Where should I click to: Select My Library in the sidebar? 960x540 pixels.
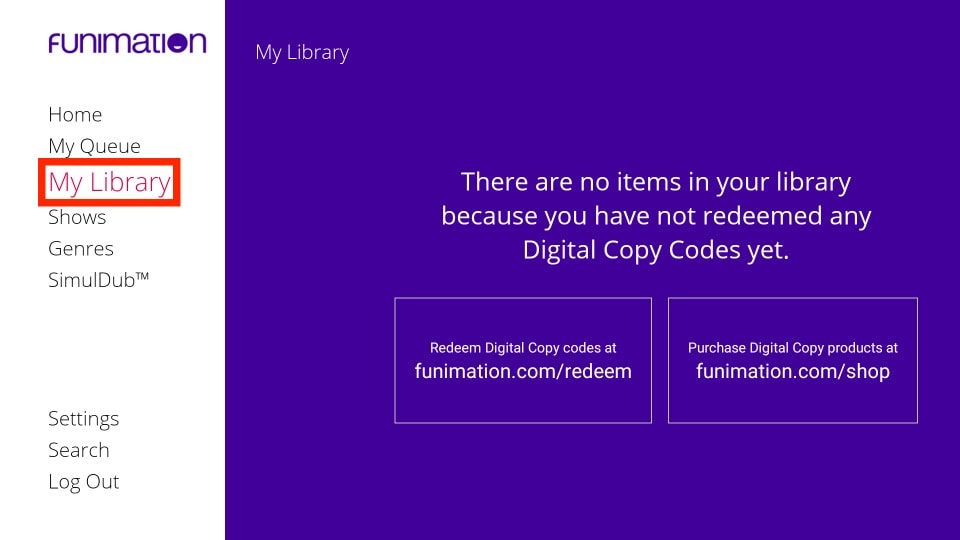pos(110,182)
